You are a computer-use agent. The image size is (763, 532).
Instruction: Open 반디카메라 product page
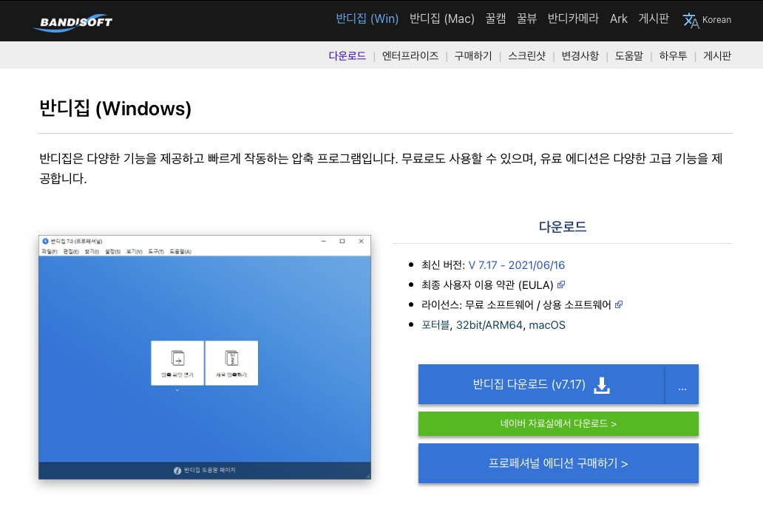tap(573, 19)
